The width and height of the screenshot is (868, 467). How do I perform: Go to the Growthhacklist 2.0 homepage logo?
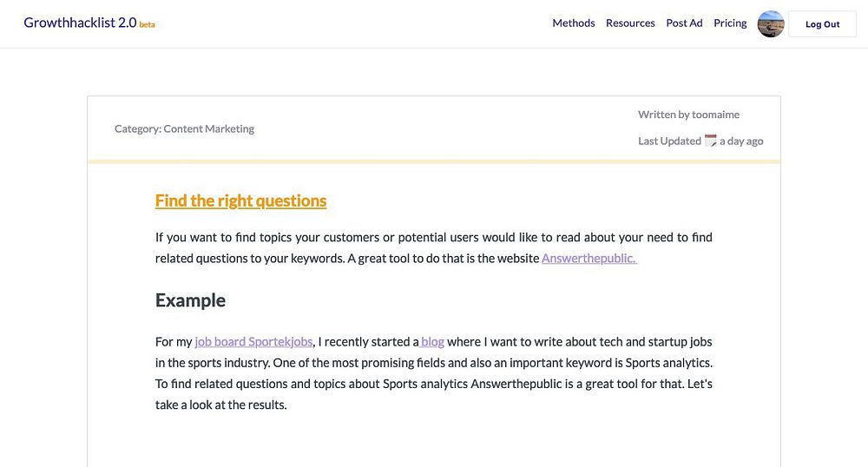80,23
